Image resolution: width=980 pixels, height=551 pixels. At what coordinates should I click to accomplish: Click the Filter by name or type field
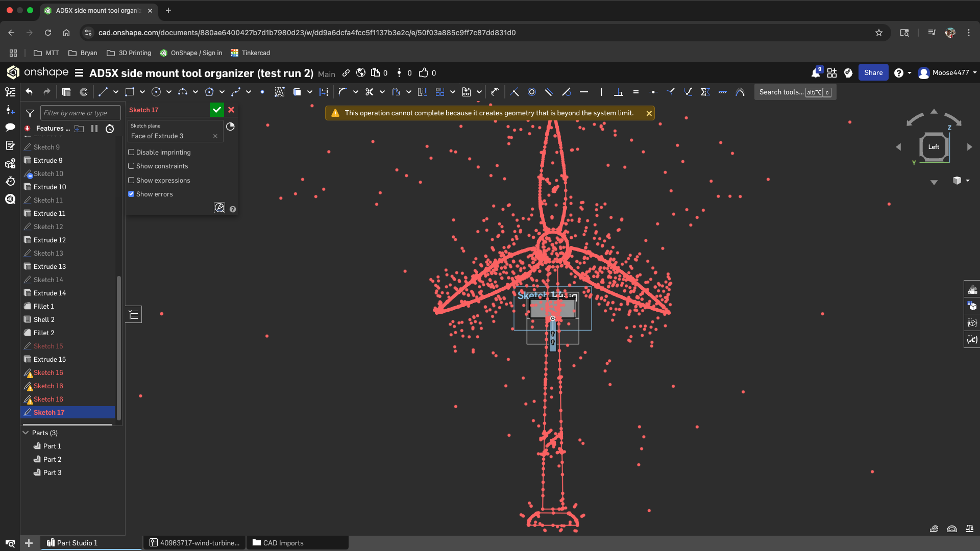click(x=81, y=113)
